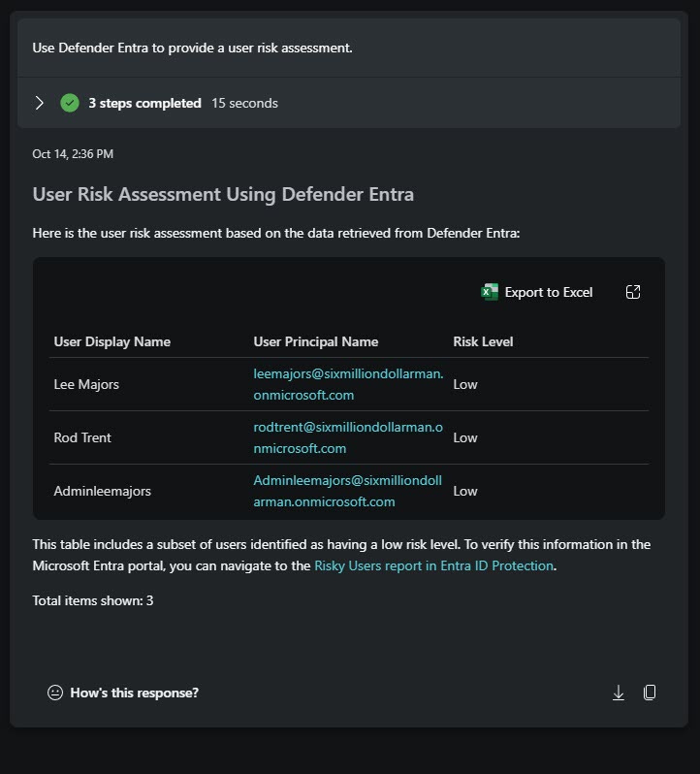The image size is (700, 774).
Task: Click the green completed checkmark icon
Action: (x=70, y=103)
